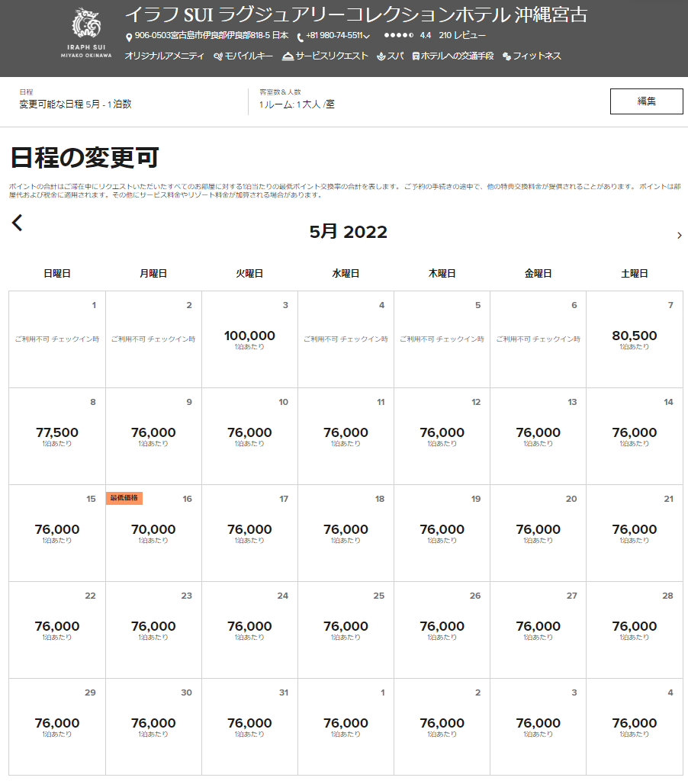Click the spa lotus icon
Image resolution: width=688 pixels, height=784 pixels.
coord(381,56)
